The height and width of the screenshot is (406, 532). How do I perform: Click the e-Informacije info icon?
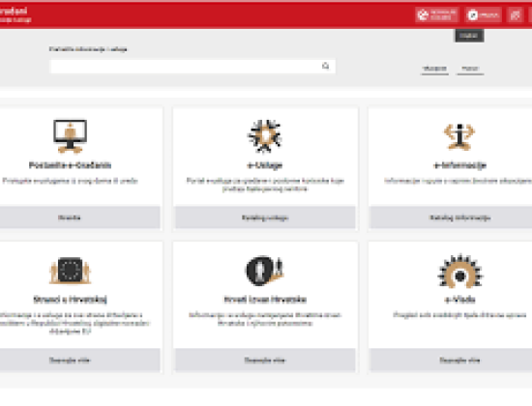459,136
